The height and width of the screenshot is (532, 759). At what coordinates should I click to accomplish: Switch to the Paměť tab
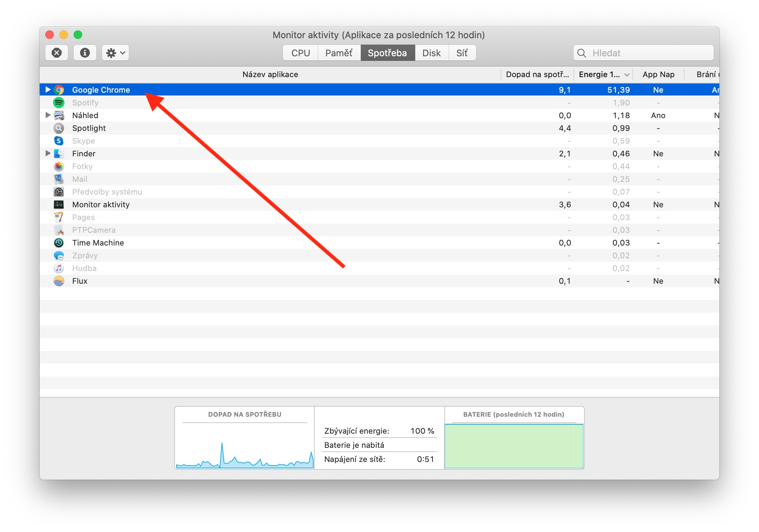339,53
